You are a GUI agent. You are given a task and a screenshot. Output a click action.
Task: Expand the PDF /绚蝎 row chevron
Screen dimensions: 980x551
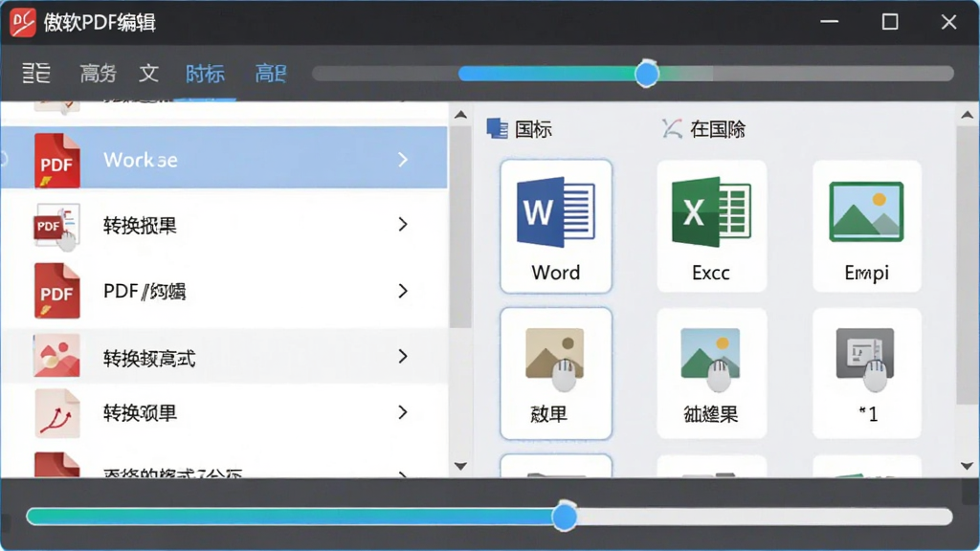[x=403, y=291]
